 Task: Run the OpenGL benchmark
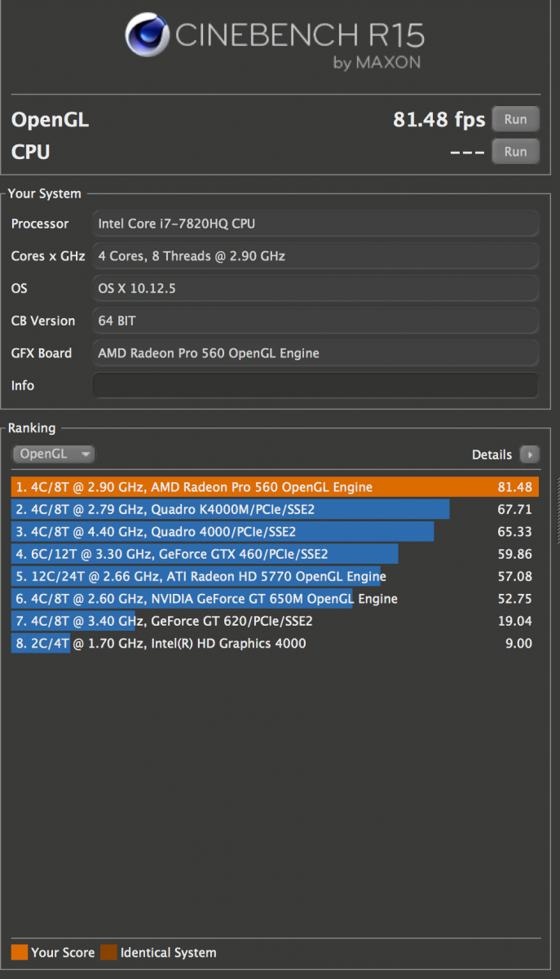(515, 118)
